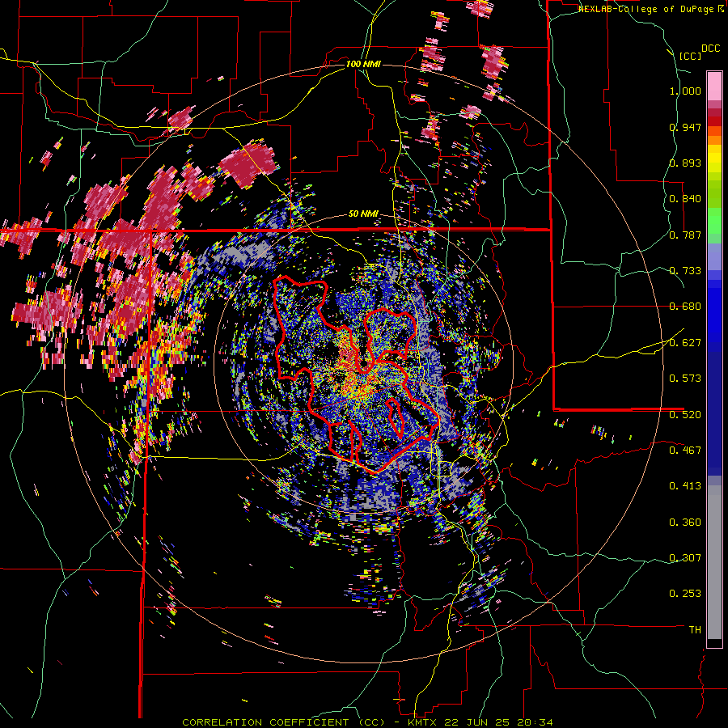Viewport: 728px width, 728px height.
Task: Click the 50 NMI range ring label
Action: (363, 214)
